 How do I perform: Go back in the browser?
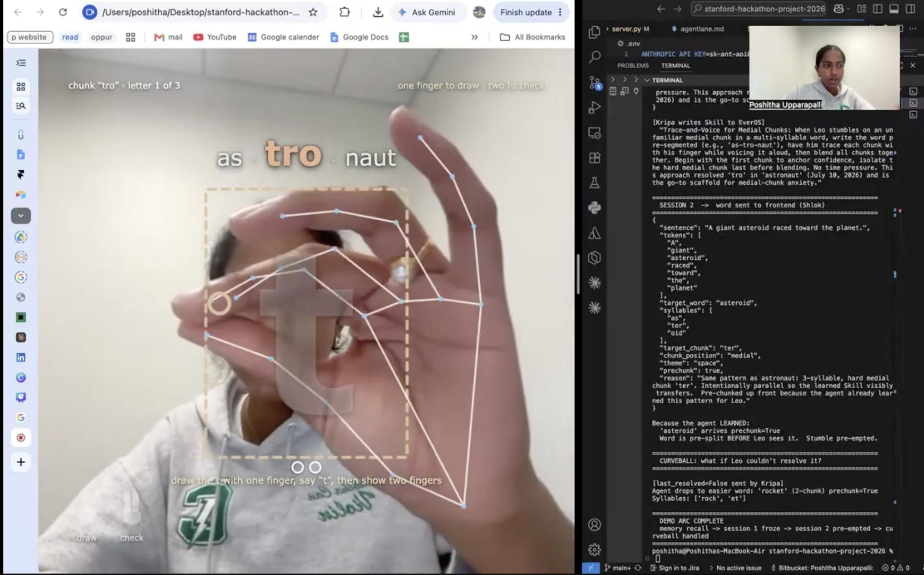(x=18, y=12)
